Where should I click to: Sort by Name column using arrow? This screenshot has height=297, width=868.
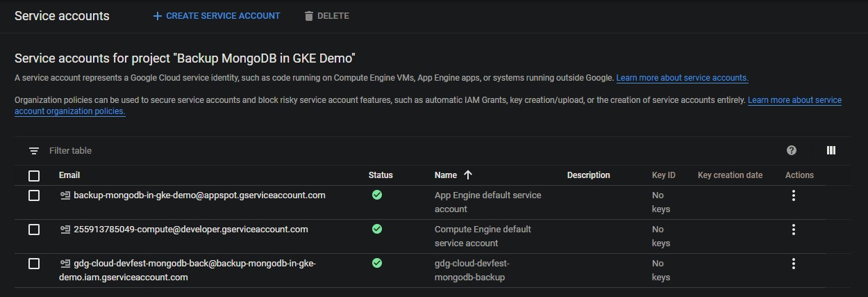(467, 175)
